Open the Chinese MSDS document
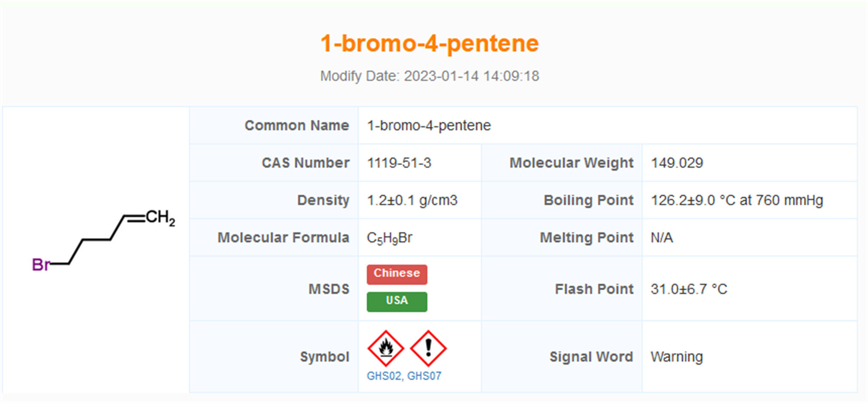This screenshot has height=403, width=868. (396, 273)
